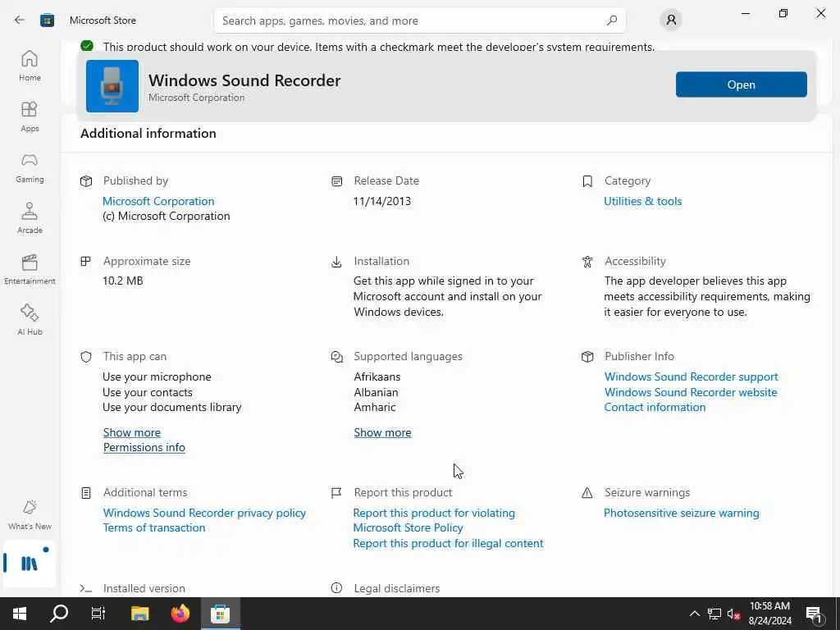Click the Installed version terminal icon
840x630 pixels.
pos(85,588)
